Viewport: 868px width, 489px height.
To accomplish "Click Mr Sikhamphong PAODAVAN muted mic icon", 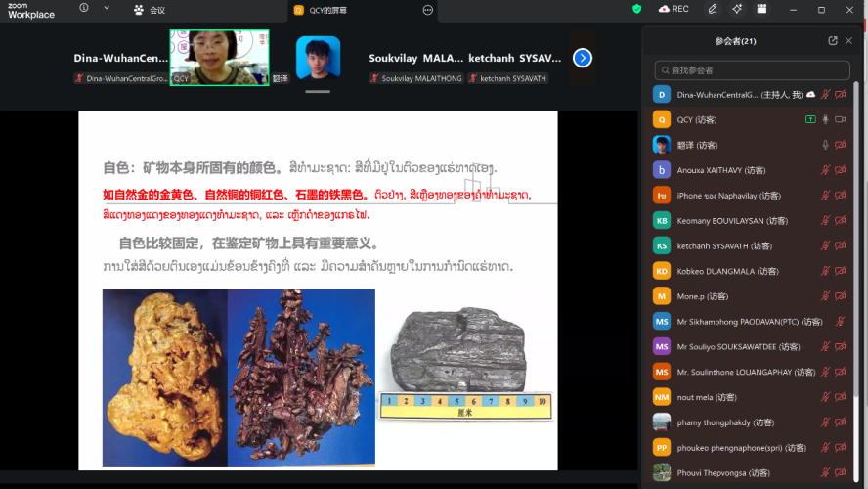I will click(841, 321).
